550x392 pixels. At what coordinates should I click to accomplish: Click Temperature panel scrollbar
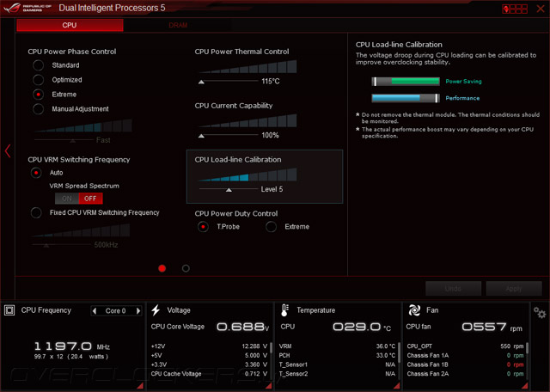pos(399,352)
